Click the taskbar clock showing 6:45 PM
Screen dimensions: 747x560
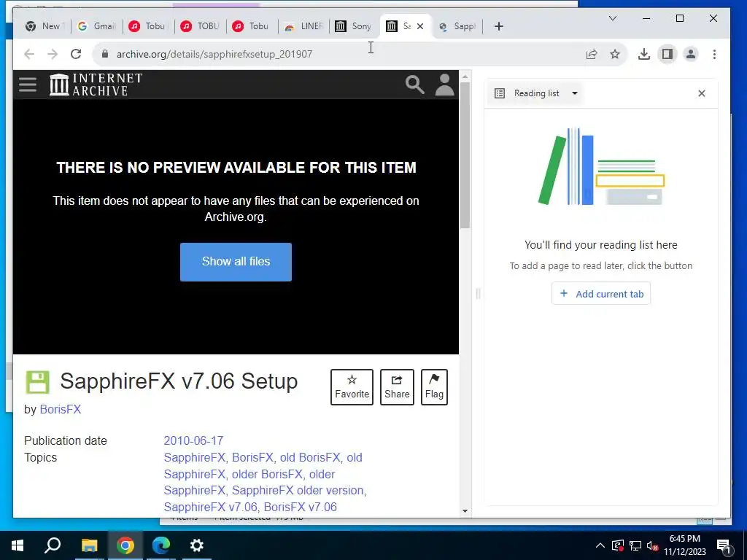tap(685, 545)
